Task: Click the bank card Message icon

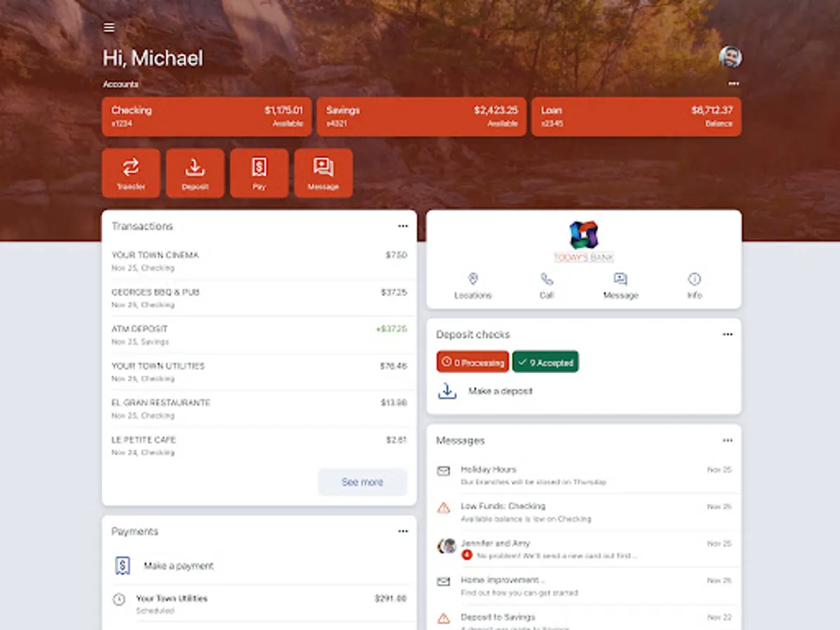Action: click(621, 279)
